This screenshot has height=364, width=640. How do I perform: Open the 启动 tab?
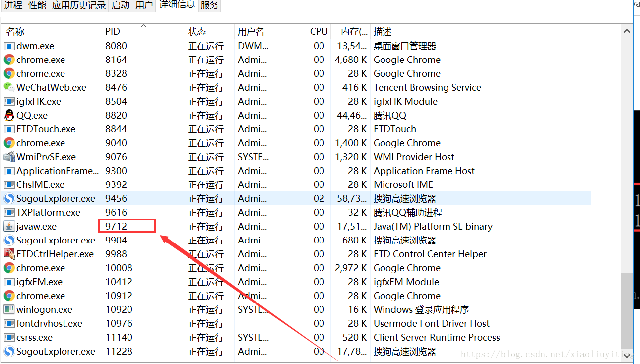pyautogui.click(x=121, y=5)
